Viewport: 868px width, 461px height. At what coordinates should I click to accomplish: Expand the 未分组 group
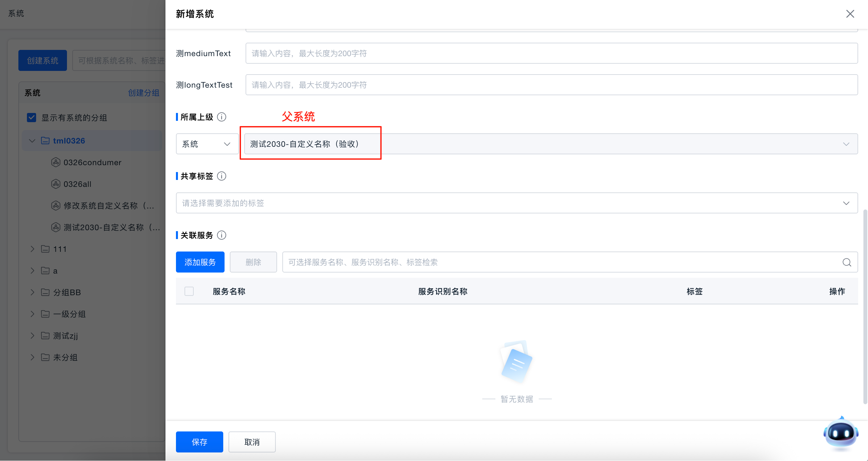33,357
